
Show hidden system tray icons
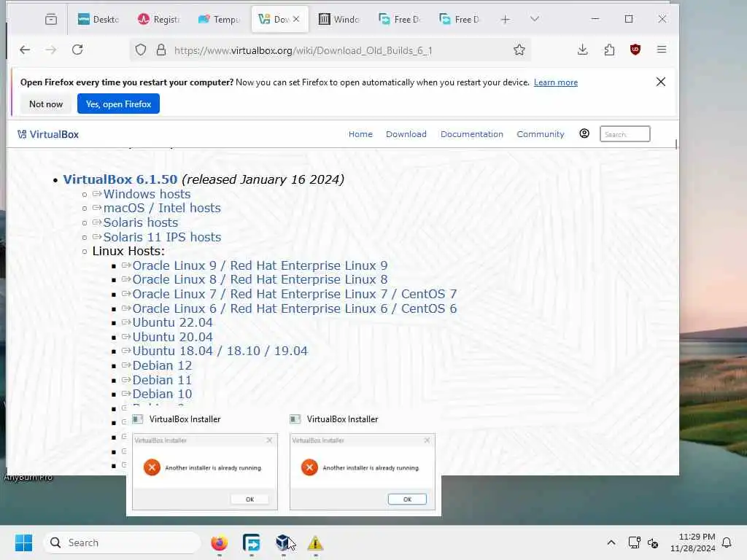611,542
